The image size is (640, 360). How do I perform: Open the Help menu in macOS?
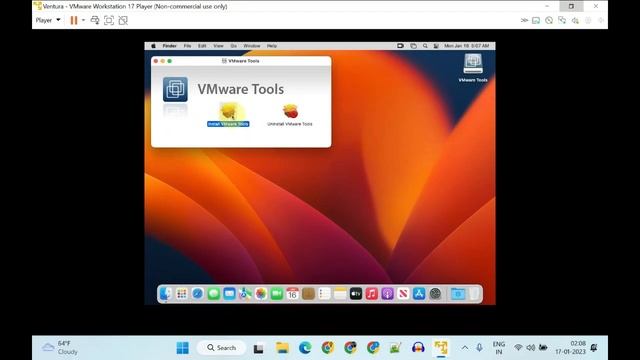click(x=272, y=46)
